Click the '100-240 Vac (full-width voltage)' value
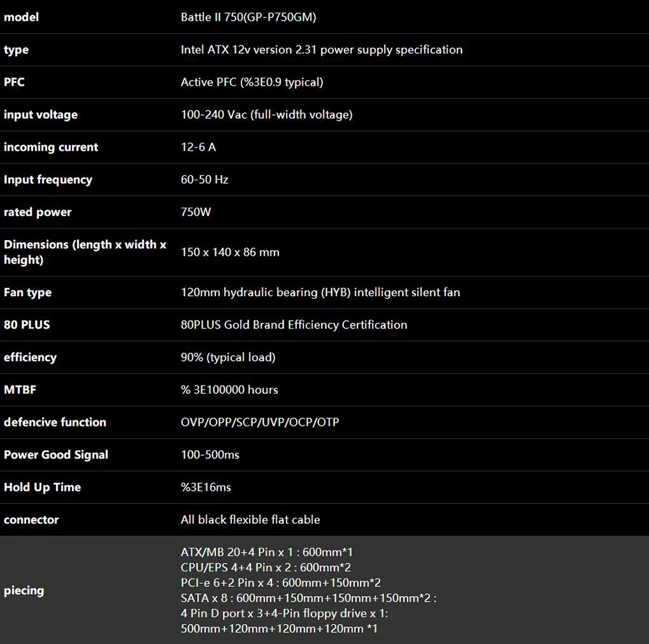Screen dimensions: 649x644 [x=266, y=115]
